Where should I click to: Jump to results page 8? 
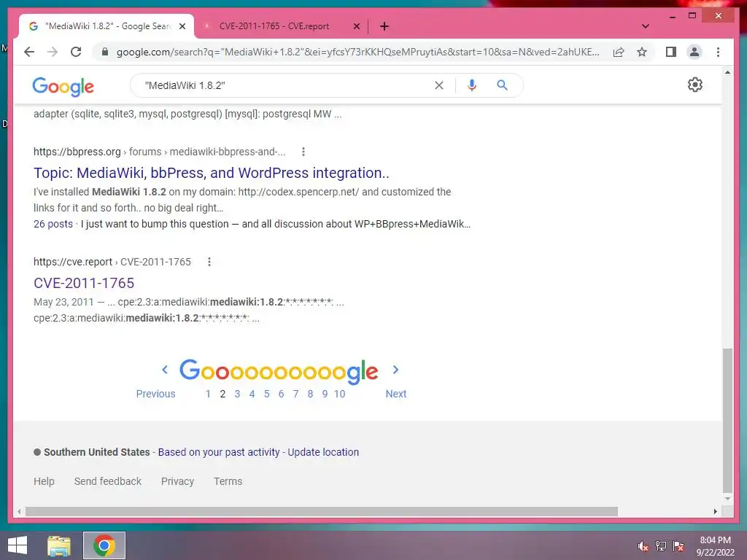click(x=310, y=394)
